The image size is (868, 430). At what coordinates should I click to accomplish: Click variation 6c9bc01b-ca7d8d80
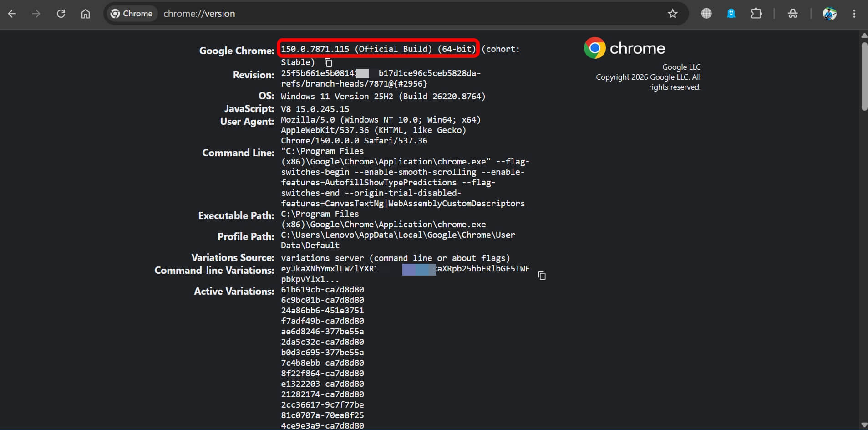pos(322,300)
